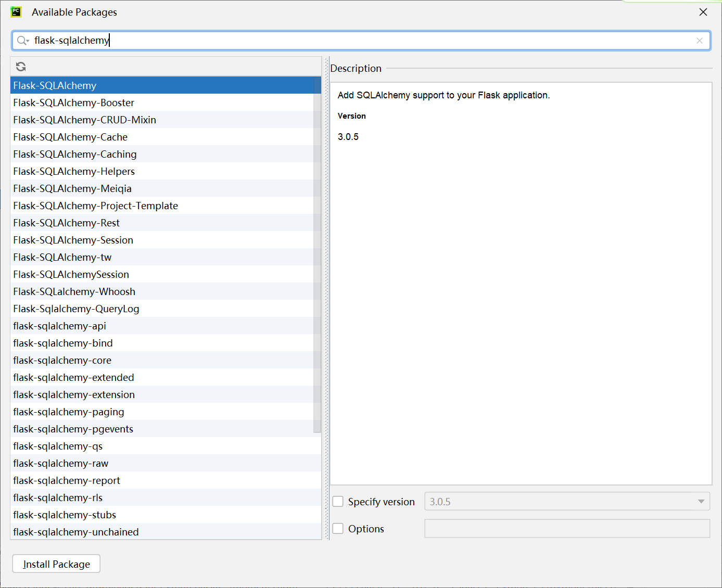Viewport: 722px width, 588px height.
Task: Click the refresh packages icon
Action: (21, 67)
